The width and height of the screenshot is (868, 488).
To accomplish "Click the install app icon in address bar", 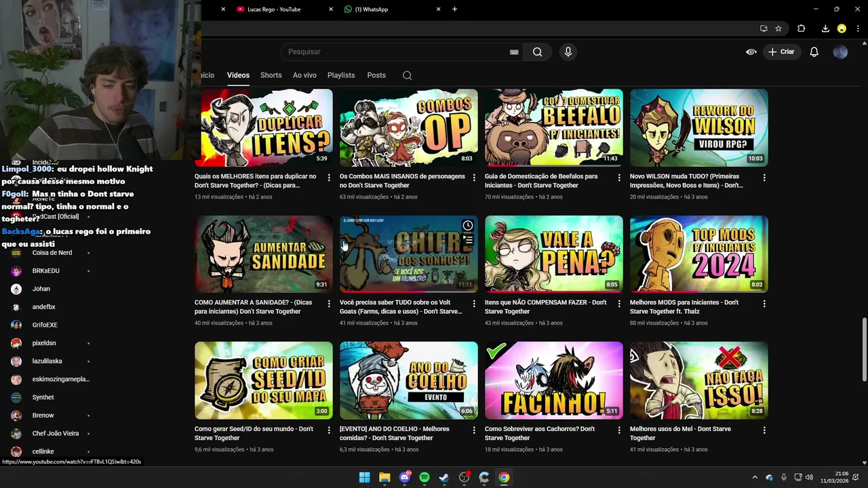I will 764,28.
